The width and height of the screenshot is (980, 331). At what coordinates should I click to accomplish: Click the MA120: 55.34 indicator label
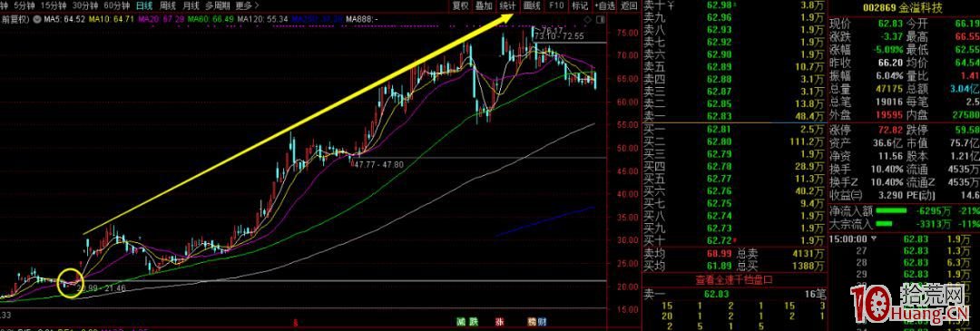click(261, 19)
